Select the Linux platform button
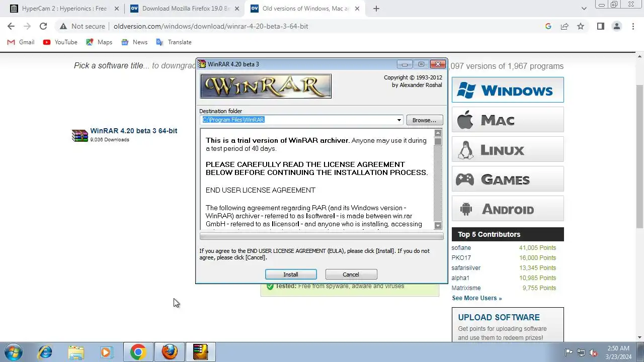 click(508, 149)
